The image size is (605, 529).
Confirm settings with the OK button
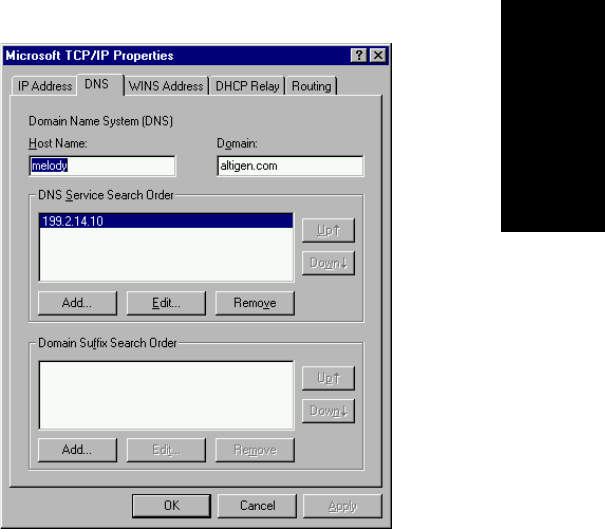(171, 506)
